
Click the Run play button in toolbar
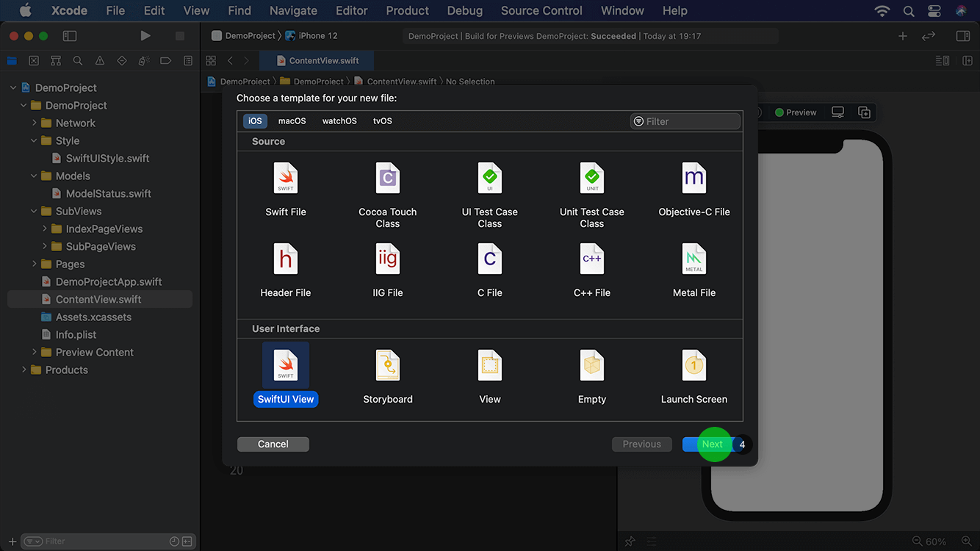pyautogui.click(x=145, y=35)
